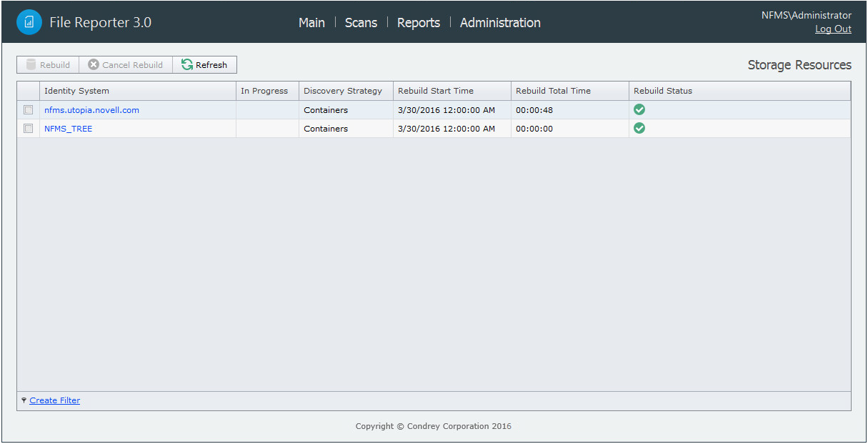Check the NFMS_TREE row checkbox
This screenshot has width=868, height=444.
click(27, 129)
